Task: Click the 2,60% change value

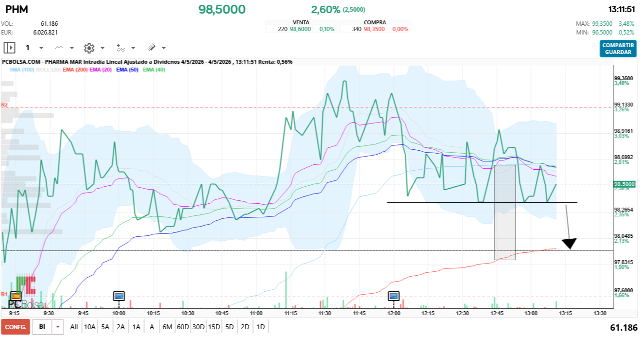Action: tap(326, 9)
